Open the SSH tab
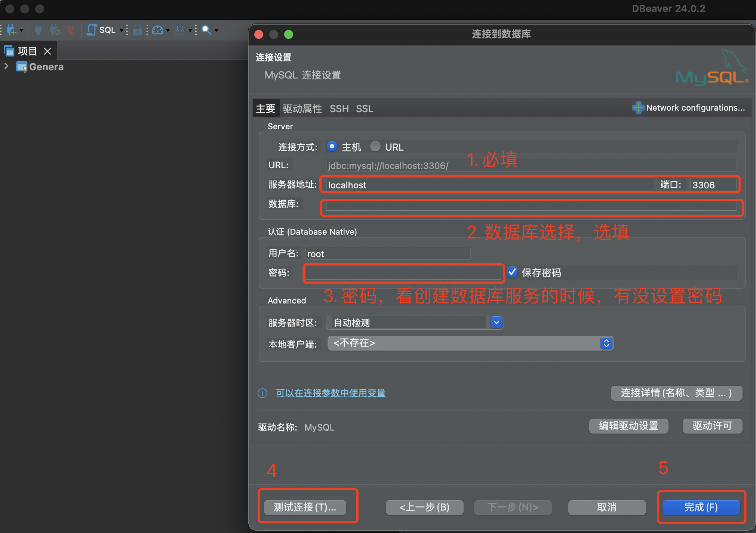 (339, 108)
